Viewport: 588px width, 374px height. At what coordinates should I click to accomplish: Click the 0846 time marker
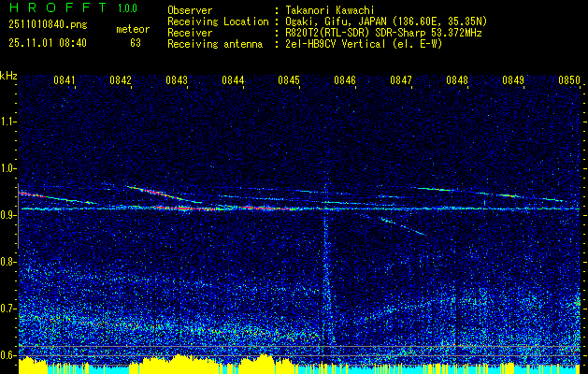(345, 79)
